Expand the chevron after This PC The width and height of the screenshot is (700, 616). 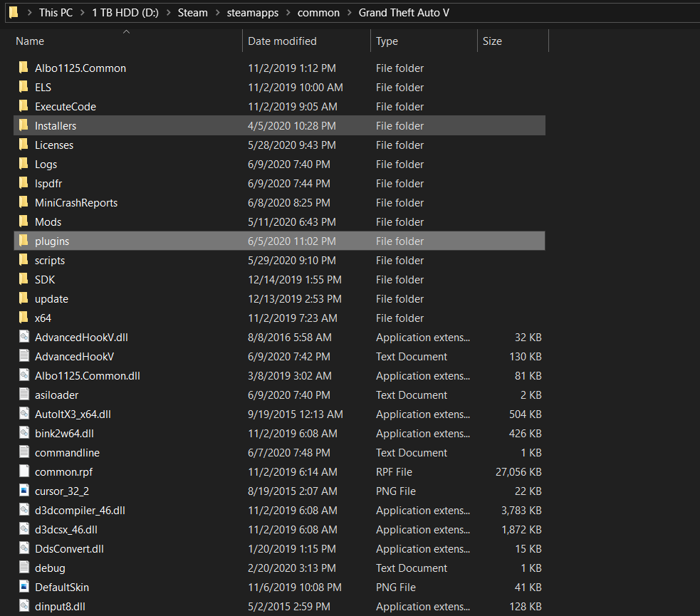click(83, 13)
